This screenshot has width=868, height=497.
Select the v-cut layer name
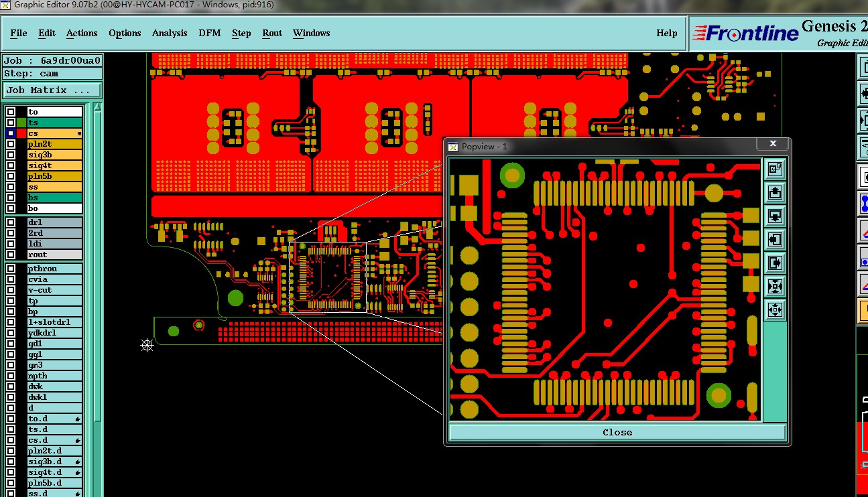pos(54,290)
